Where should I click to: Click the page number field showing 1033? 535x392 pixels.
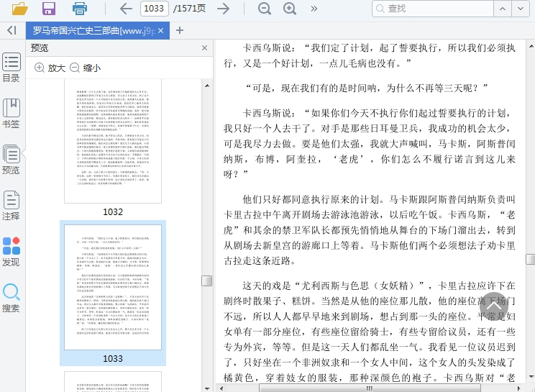(x=154, y=8)
